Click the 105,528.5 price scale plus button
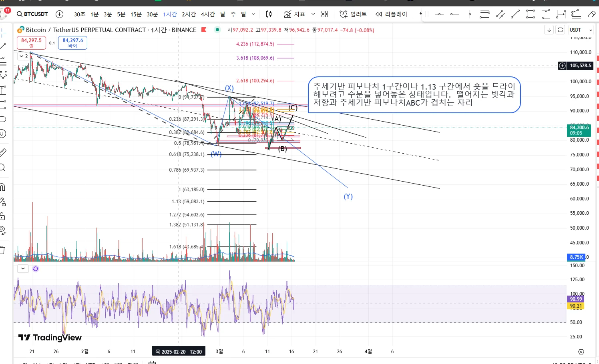Screen dimensions: 599x364 coord(563,66)
